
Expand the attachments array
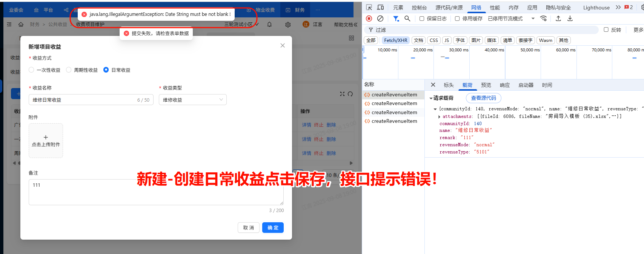[439, 116]
